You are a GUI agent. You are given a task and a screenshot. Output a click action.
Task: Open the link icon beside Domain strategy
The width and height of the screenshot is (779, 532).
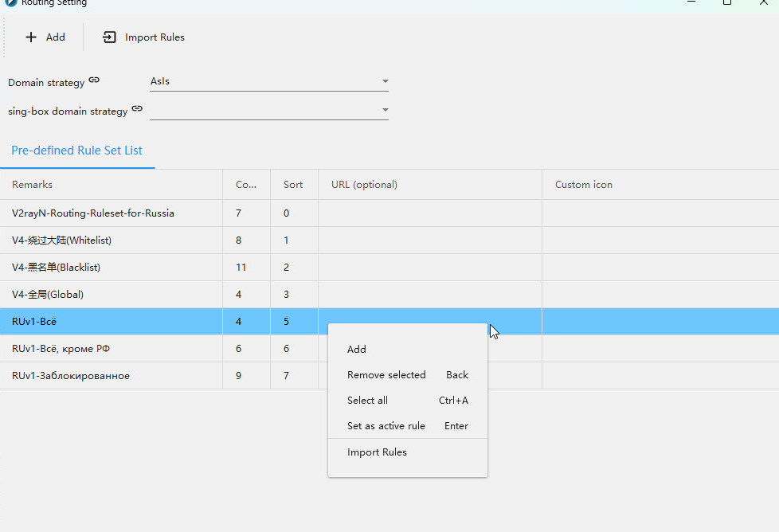point(94,80)
